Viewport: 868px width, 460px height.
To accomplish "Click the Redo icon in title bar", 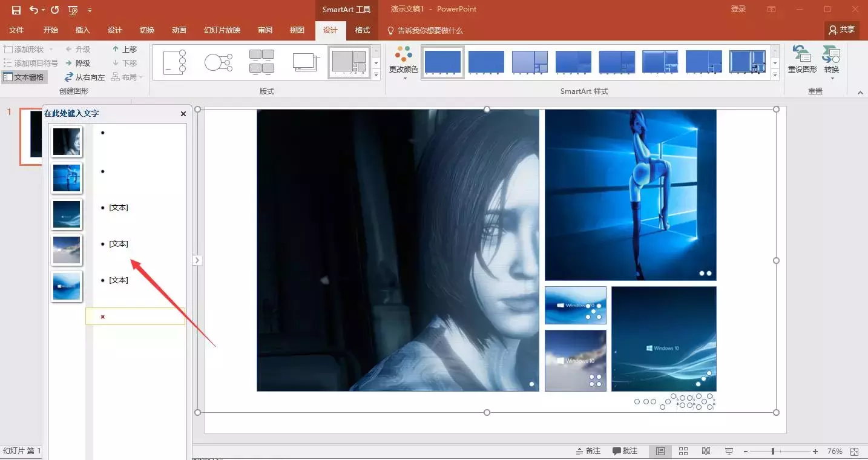I will coord(54,10).
